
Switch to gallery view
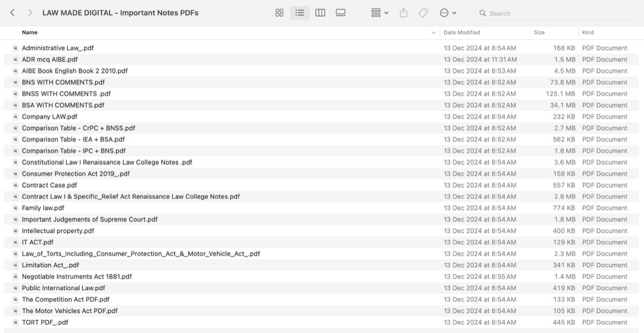pyautogui.click(x=340, y=13)
